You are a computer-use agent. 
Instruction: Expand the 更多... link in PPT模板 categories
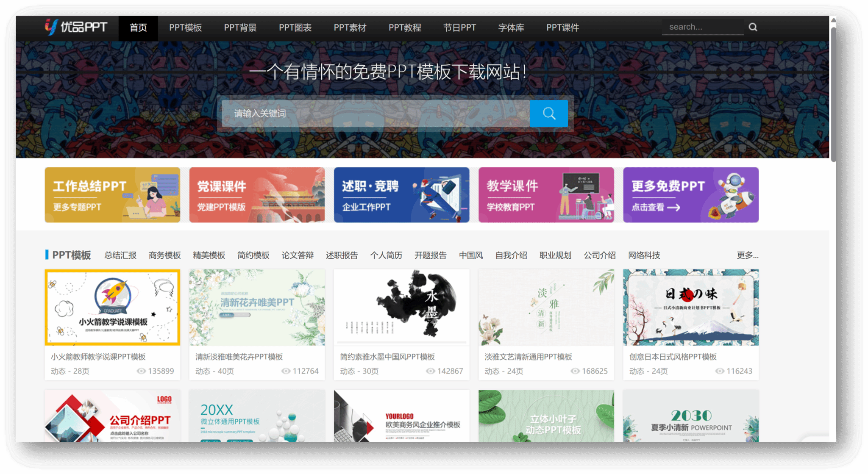[x=747, y=255]
